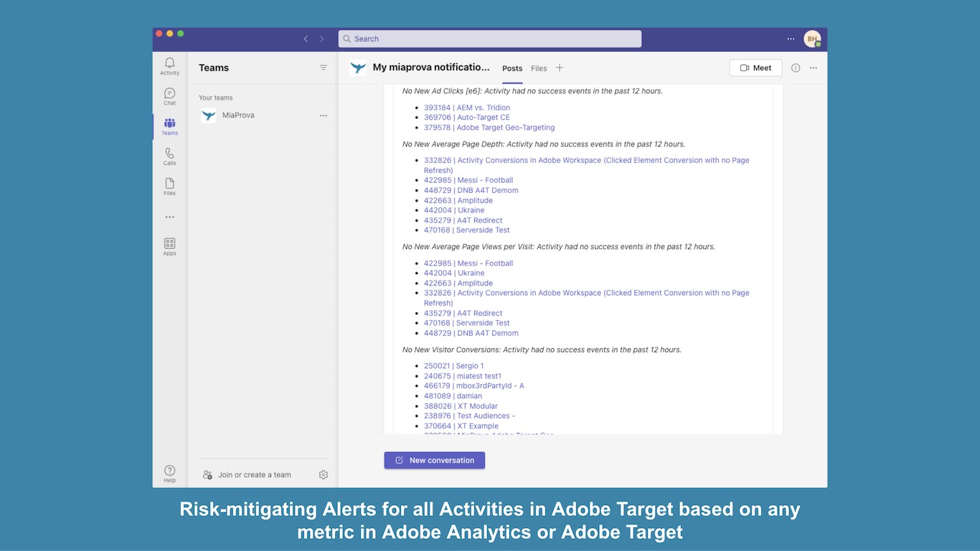Image resolution: width=980 pixels, height=551 pixels.
Task: Open the Files sidebar icon
Action: click(169, 187)
